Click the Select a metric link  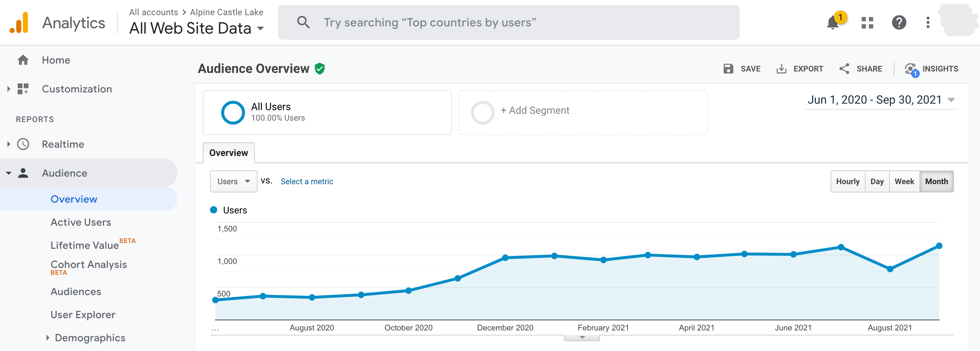tap(307, 182)
